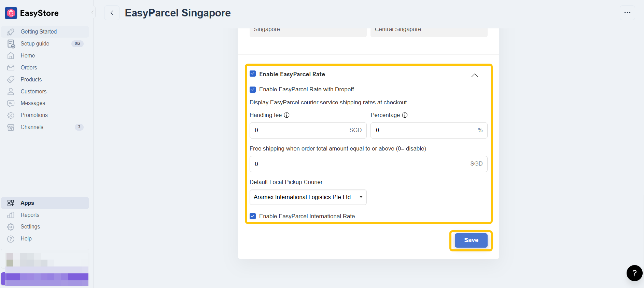
Task: Click the Apps grid icon
Action: (x=11, y=203)
